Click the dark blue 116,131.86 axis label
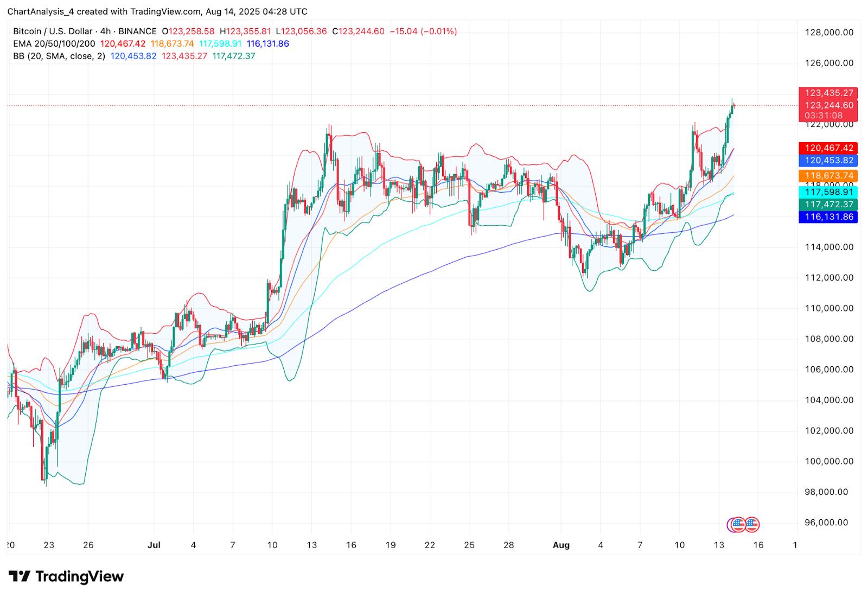The width and height of the screenshot is (868, 598). click(x=828, y=217)
